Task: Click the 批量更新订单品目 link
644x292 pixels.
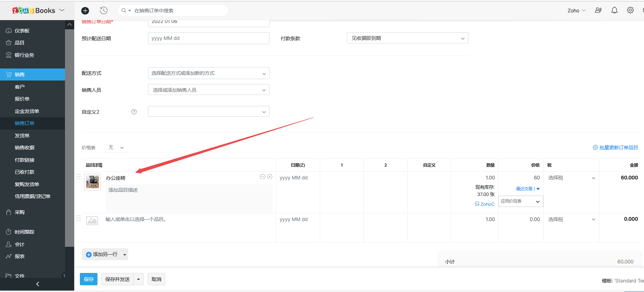Action: click(615, 148)
